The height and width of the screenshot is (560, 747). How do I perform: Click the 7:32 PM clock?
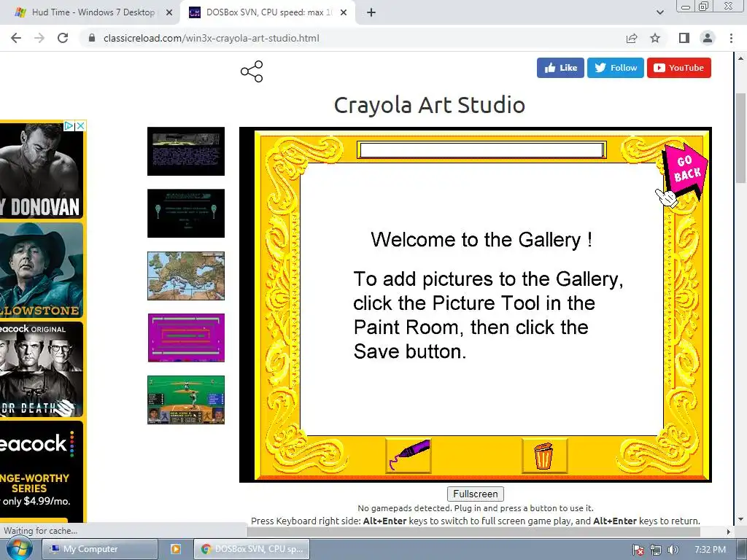click(x=711, y=550)
